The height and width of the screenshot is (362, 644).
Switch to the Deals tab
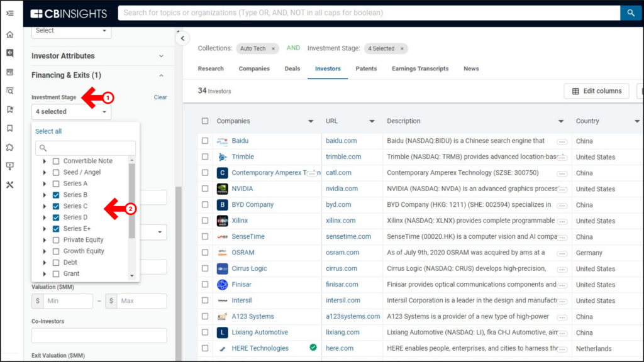pos(292,69)
